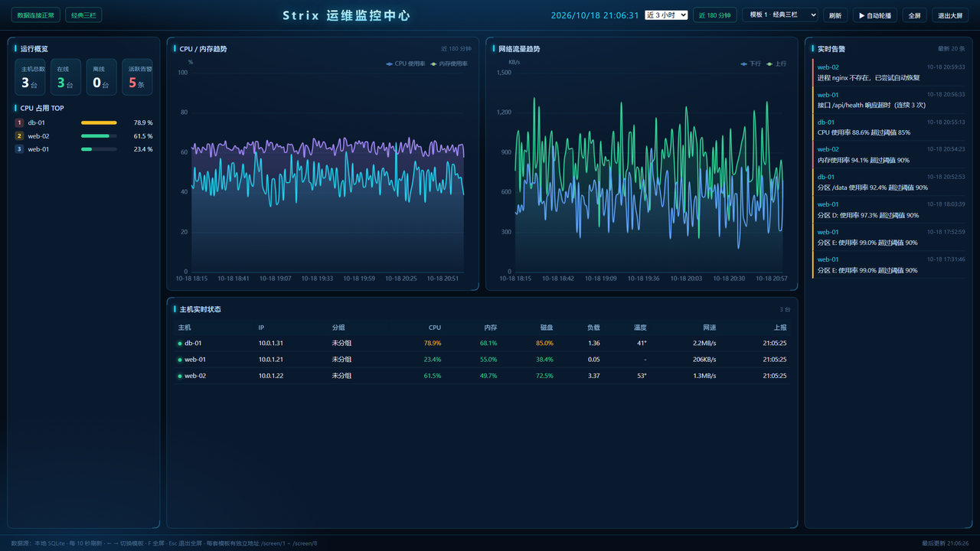The width and height of the screenshot is (980, 551).
Task: Click the 磁盘 column header in host table
Action: pyautogui.click(x=547, y=328)
